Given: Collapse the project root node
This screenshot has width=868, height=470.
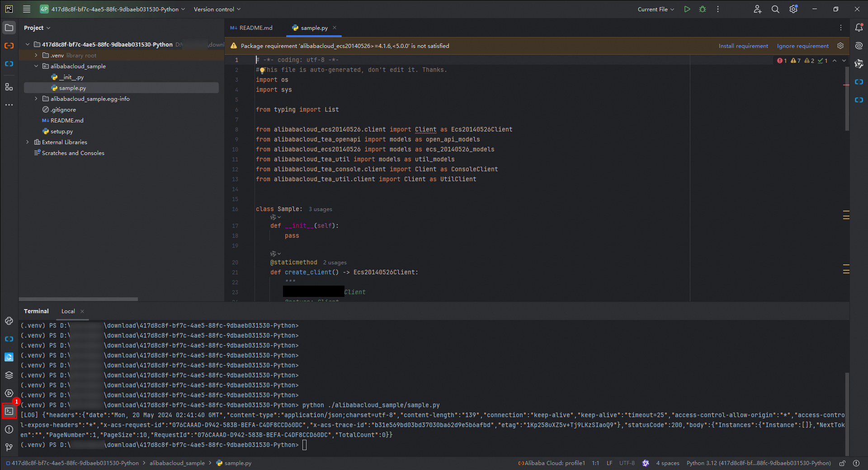Looking at the screenshot, I should 28,45.
